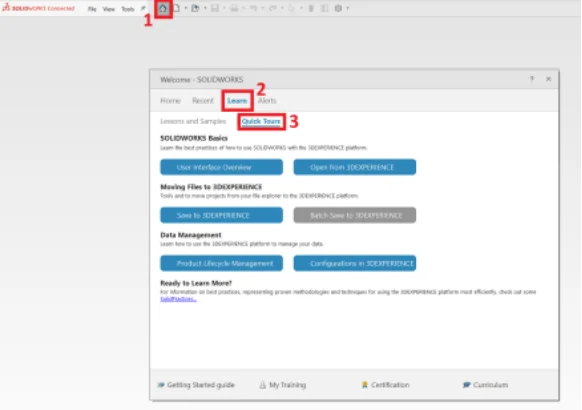Image resolution: width=582 pixels, height=410 pixels.
Task: Create a new document from toolbar
Action: (177, 8)
